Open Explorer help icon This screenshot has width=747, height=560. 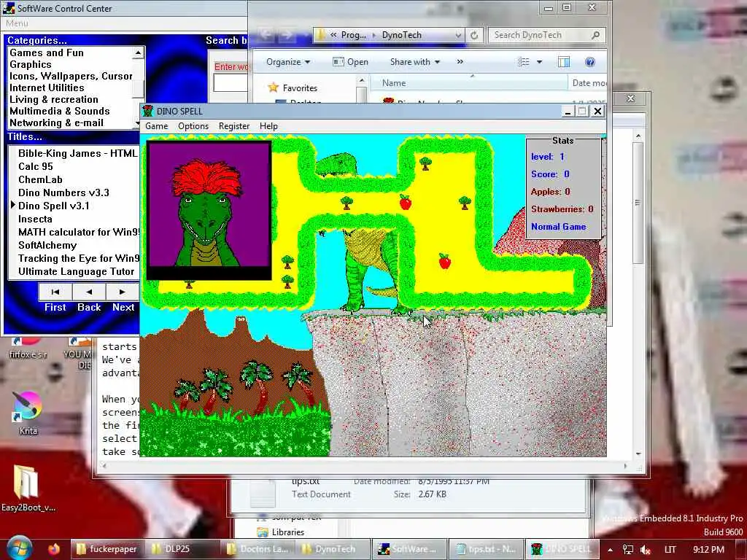[589, 62]
